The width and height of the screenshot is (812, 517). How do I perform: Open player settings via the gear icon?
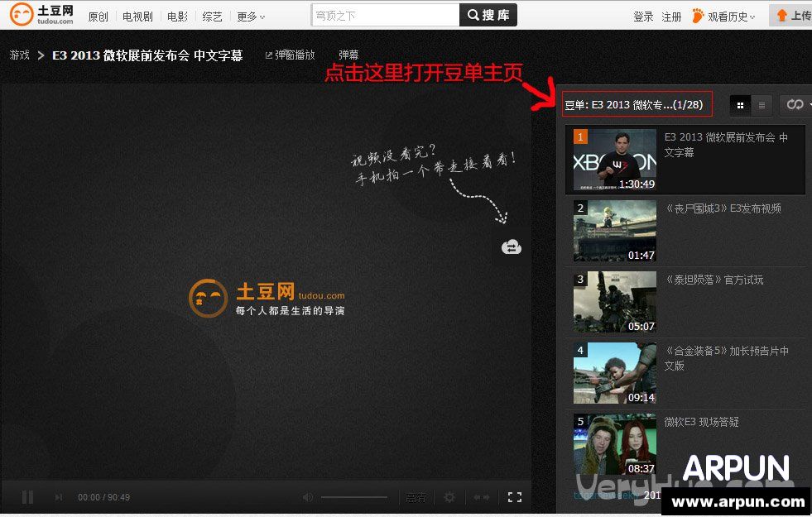click(450, 497)
